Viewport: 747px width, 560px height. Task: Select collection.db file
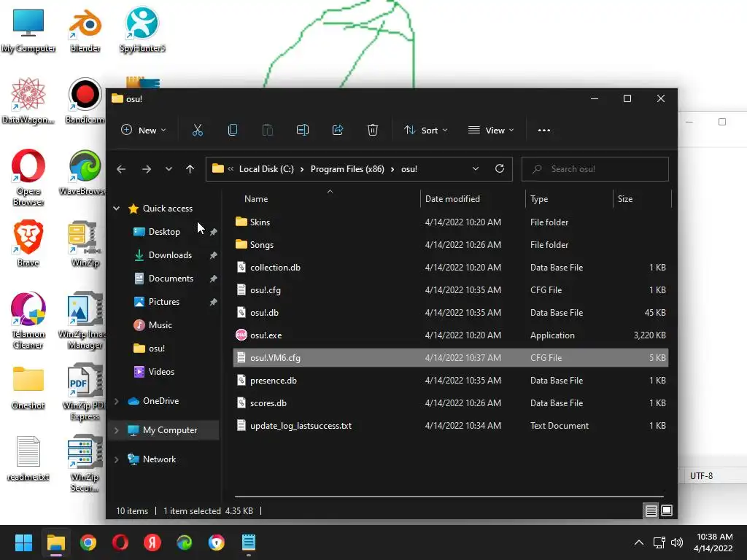(x=450, y=267)
